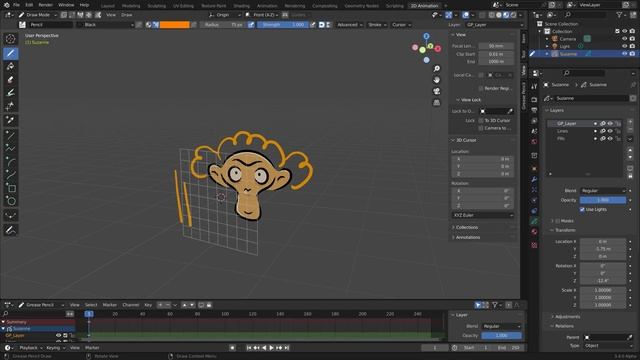Hide the GP_Layer in Layers list
640x360 pixels.
pyautogui.click(x=610, y=123)
